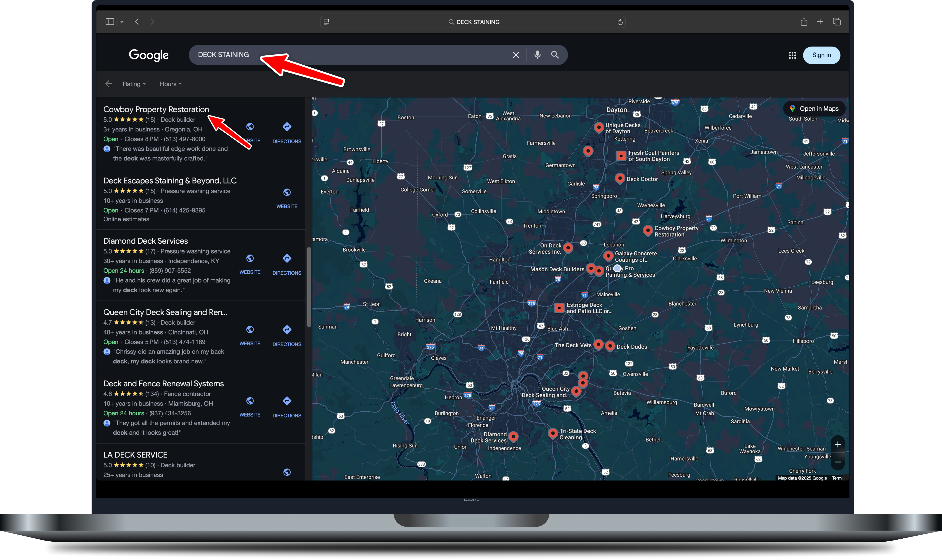Viewport: 942px width, 560px height.
Task: Click Safari tab overview icon
Action: [x=837, y=22]
